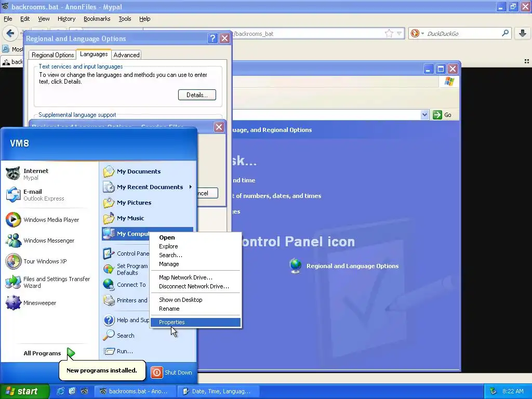The image size is (532, 399).
Task: Click Regional and Language Options link
Action: click(353, 266)
